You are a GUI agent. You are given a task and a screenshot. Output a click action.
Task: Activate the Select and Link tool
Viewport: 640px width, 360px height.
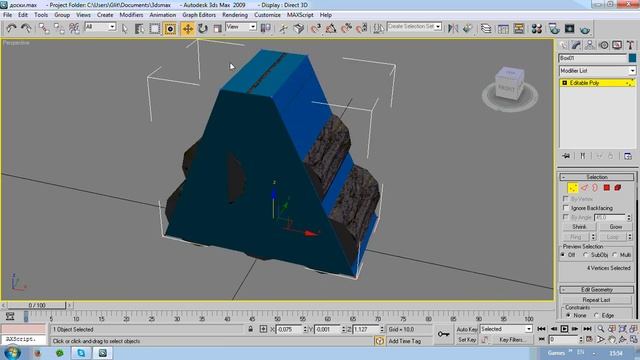pos(44,29)
